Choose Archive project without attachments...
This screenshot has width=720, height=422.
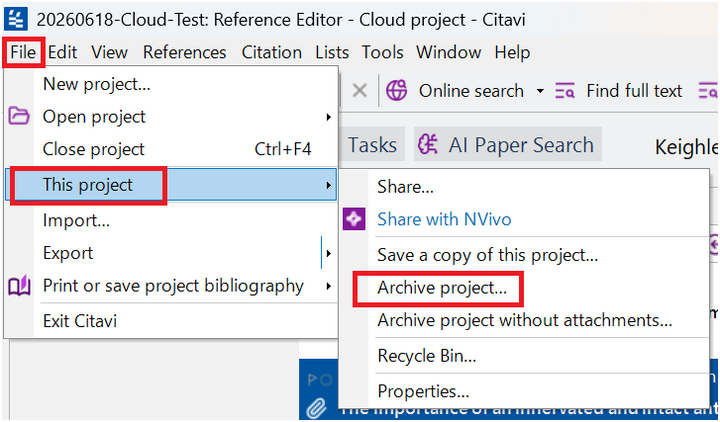tap(524, 320)
